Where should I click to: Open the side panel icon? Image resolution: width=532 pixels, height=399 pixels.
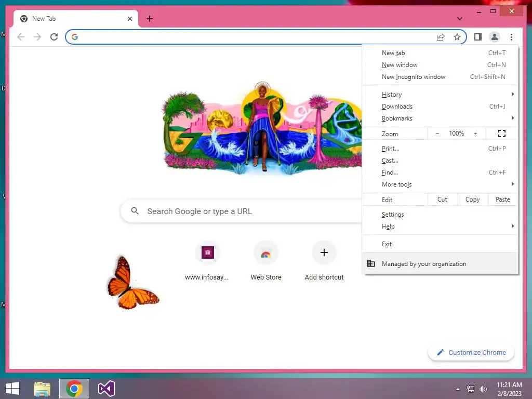pos(478,37)
